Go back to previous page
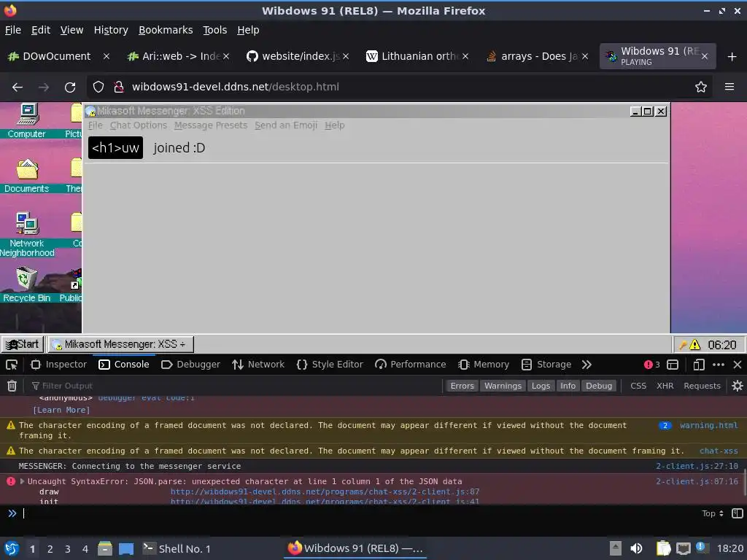The image size is (747, 560). tap(18, 87)
